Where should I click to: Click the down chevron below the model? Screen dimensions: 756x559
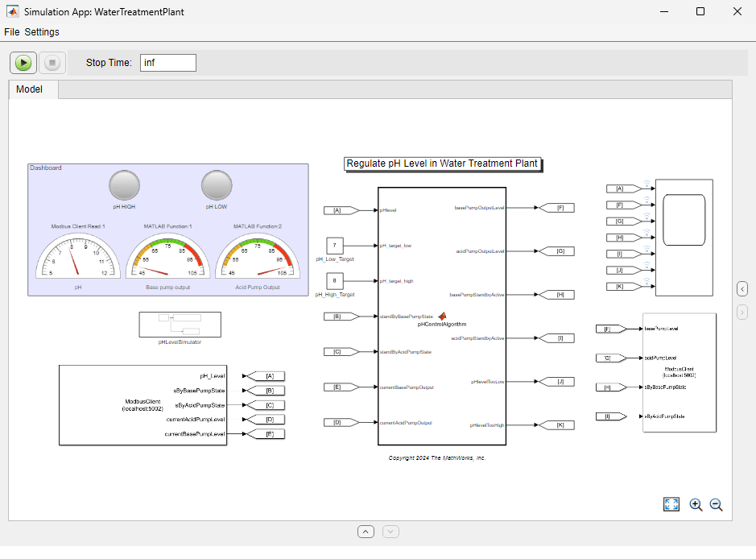(390, 532)
